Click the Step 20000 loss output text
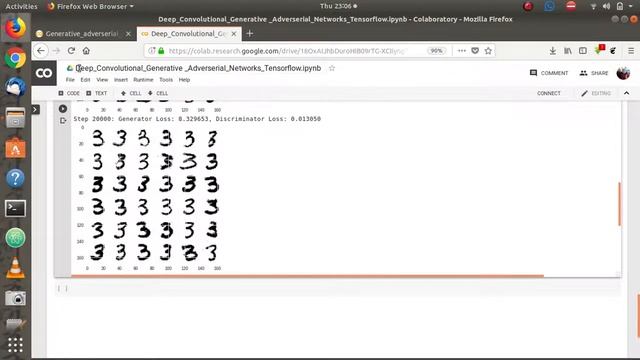This screenshot has width=640, height=360. [197, 119]
